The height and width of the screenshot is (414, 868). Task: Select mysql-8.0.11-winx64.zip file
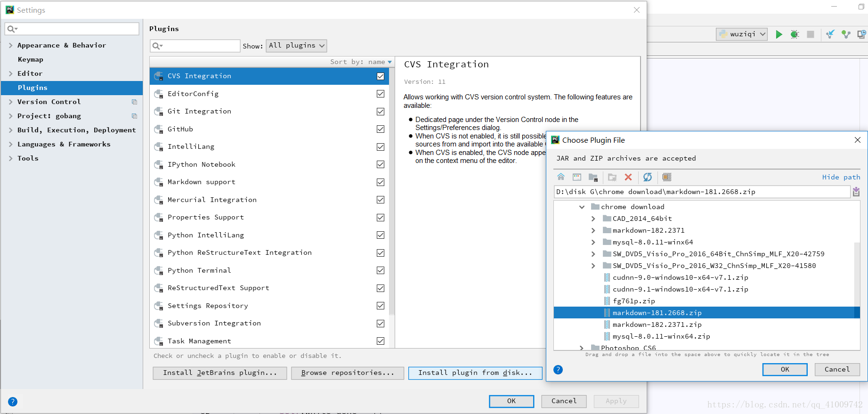click(661, 336)
